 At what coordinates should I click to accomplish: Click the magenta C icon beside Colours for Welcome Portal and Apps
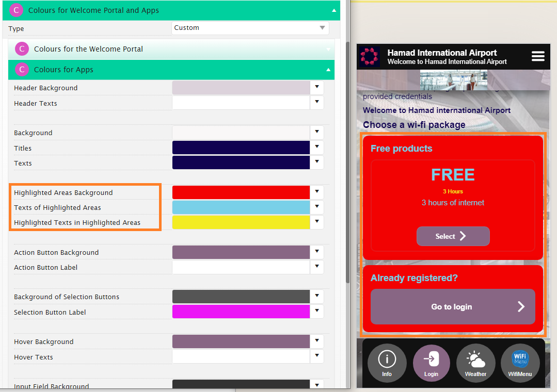pyautogui.click(x=17, y=10)
